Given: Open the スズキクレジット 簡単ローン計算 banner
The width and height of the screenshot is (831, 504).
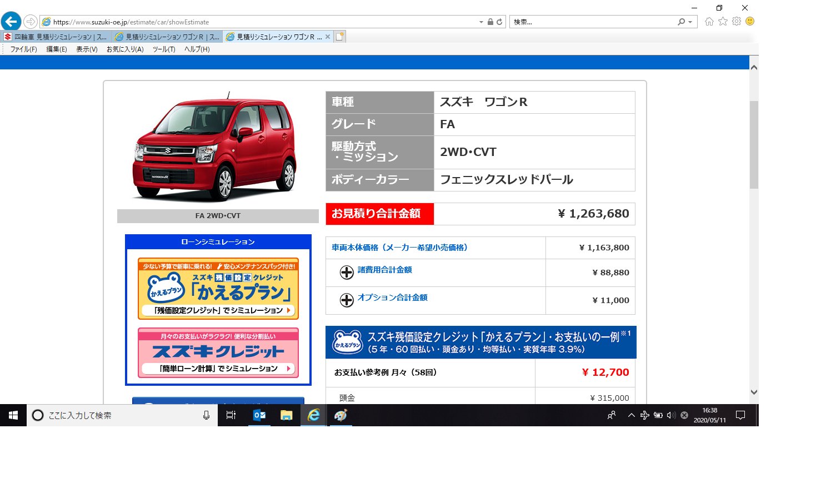Looking at the screenshot, I should pyautogui.click(x=218, y=353).
